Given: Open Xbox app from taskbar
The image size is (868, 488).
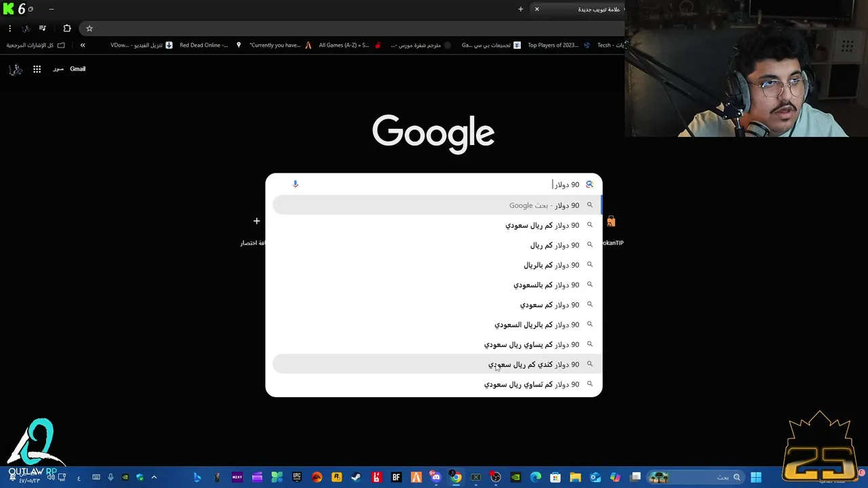Looking at the screenshot, I should tap(475, 477).
